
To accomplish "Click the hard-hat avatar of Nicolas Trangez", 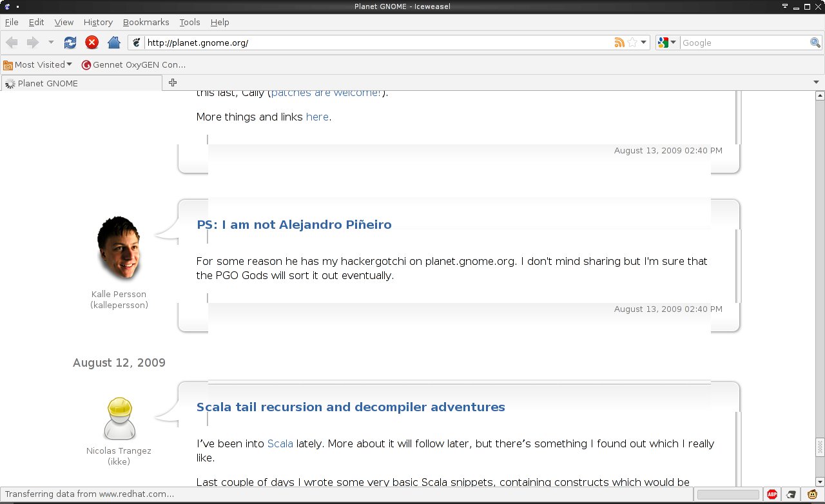I will [119, 419].
